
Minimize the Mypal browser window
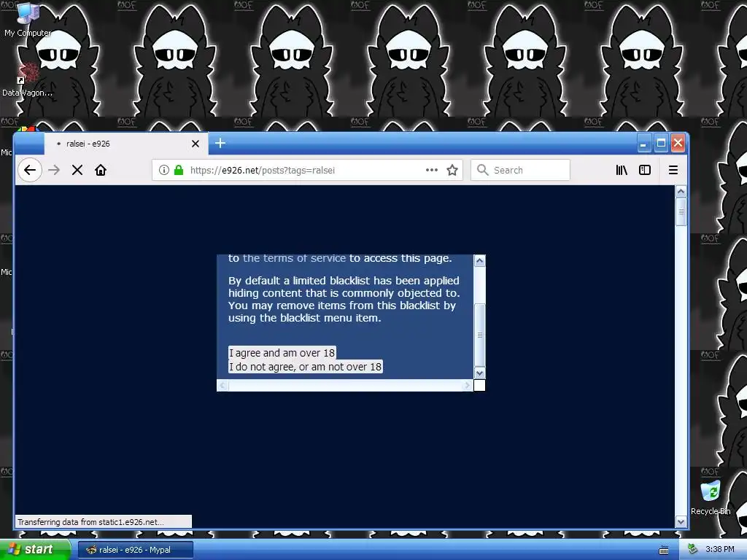(643, 143)
